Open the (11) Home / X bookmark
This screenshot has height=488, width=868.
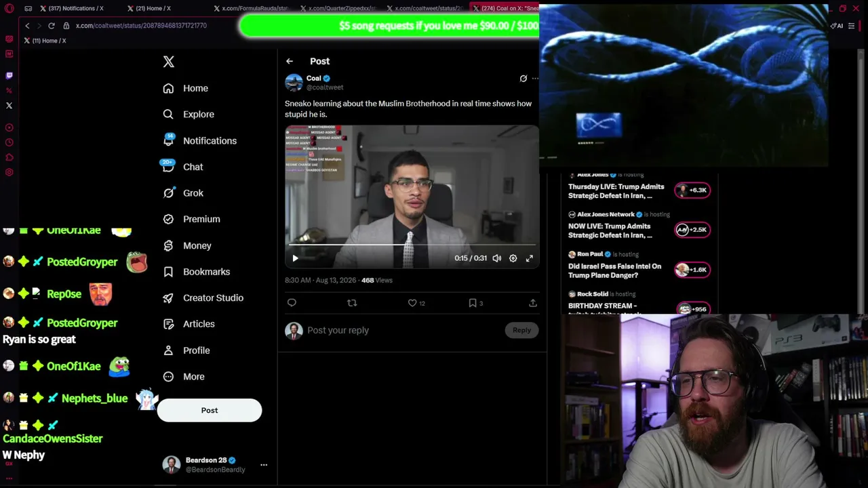click(45, 41)
